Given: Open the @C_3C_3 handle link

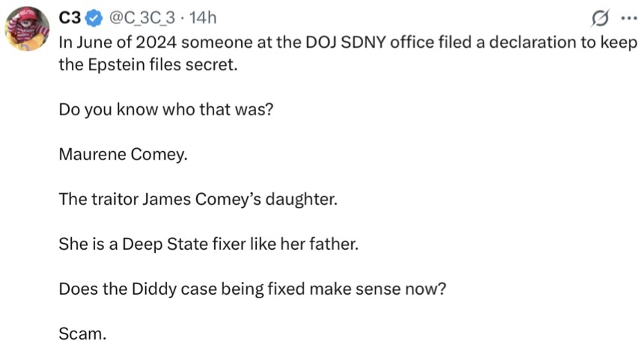Looking at the screenshot, I should point(142,18).
